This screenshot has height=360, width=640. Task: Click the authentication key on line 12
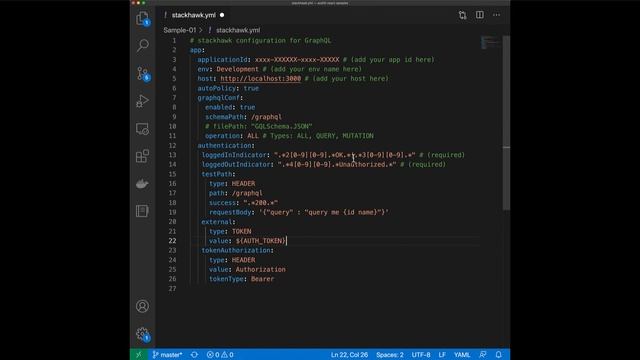tap(224, 145)
